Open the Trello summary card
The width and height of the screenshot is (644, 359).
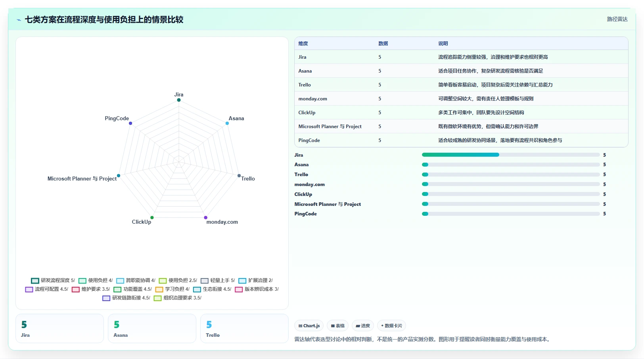[244, 328]
